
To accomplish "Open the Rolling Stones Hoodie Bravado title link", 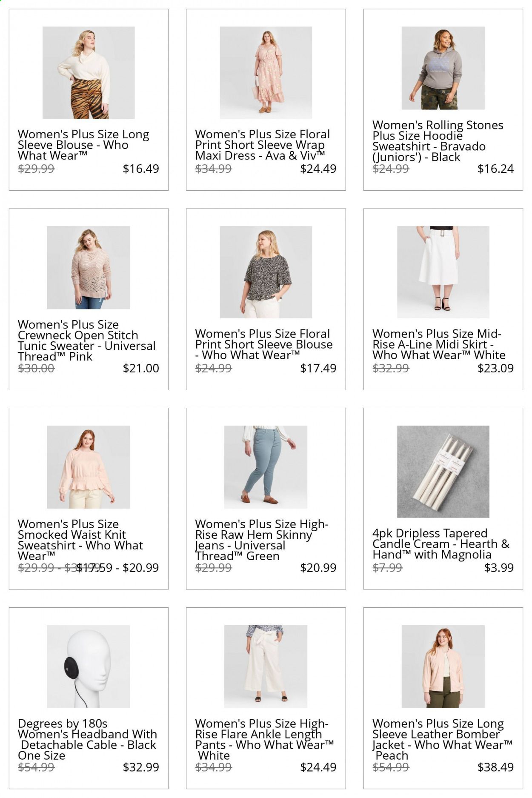I will point(438,141).
